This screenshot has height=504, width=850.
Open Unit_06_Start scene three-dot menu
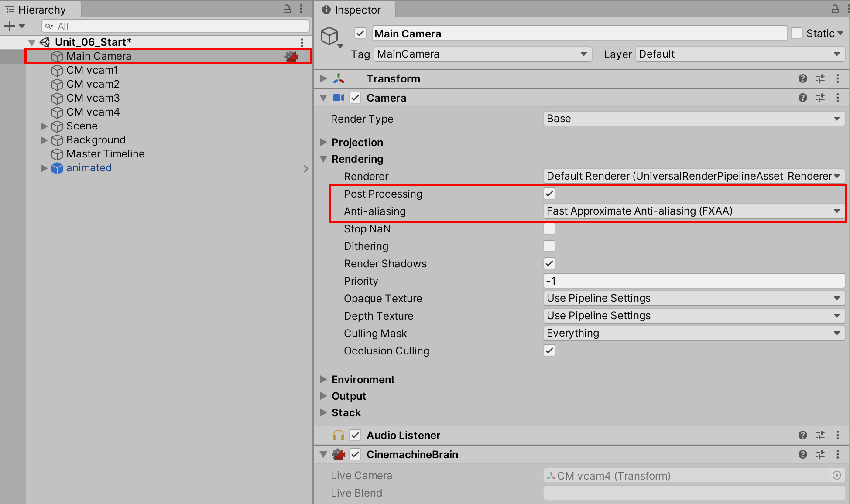coord(302,42)
